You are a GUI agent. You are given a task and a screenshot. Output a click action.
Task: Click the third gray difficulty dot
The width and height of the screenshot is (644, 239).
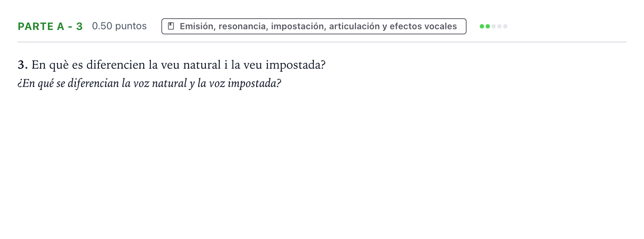(494, 26)
